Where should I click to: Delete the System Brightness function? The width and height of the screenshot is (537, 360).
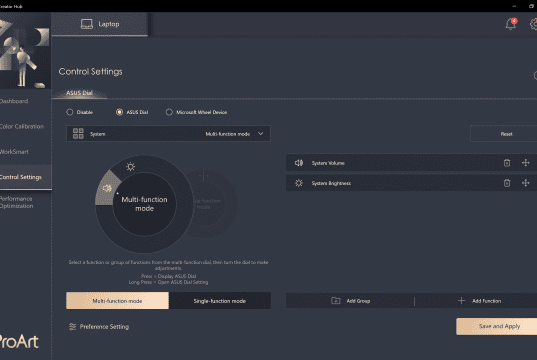507,183
